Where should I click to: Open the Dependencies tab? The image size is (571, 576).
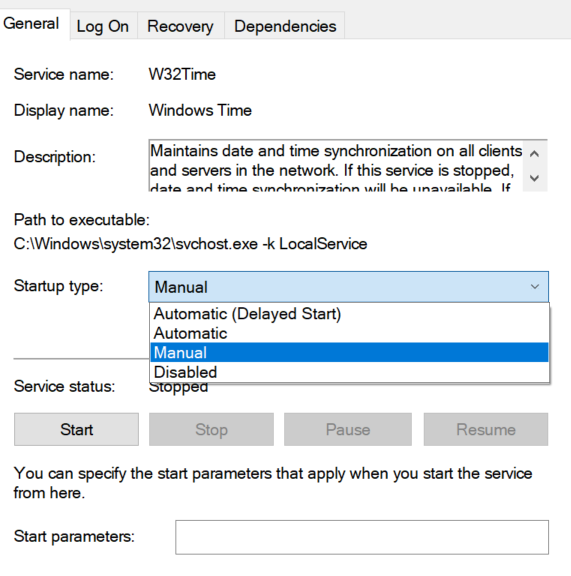285,26
